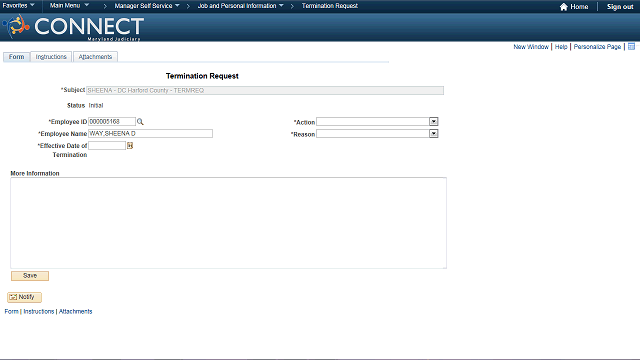
Task: Click the bottom Form link
Action: 11,311
